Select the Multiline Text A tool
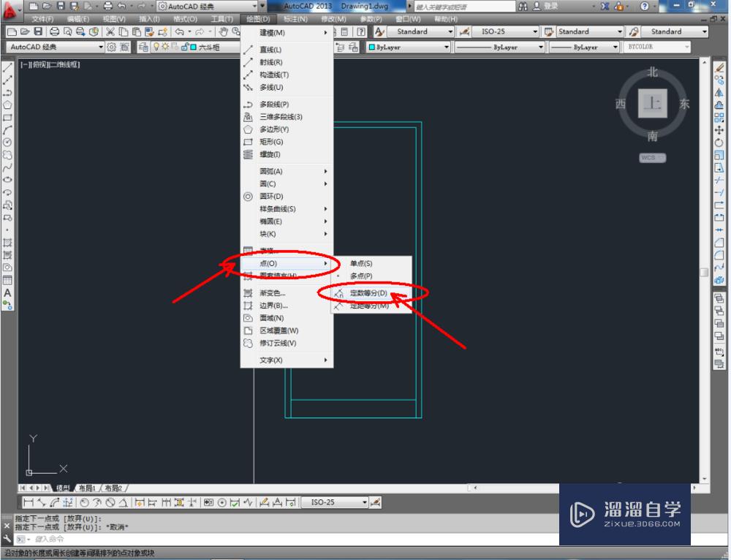 (7, 293)
